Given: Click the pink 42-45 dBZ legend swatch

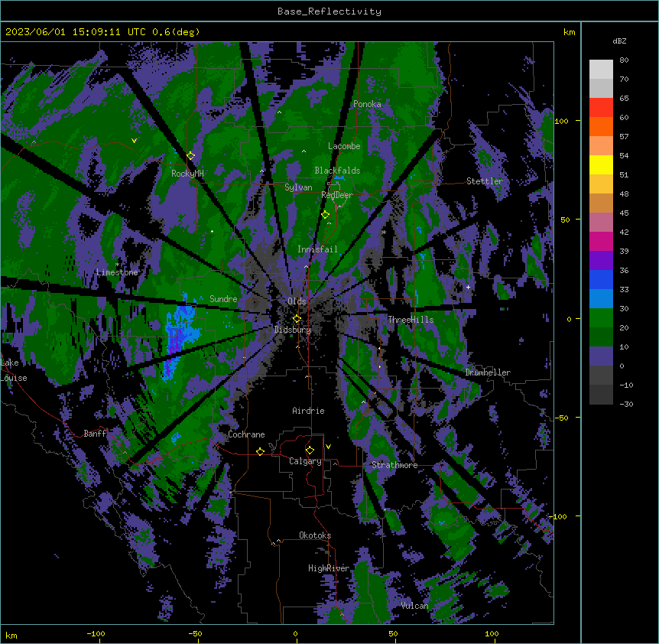Looking at the screenshot, I should point(601,223).
